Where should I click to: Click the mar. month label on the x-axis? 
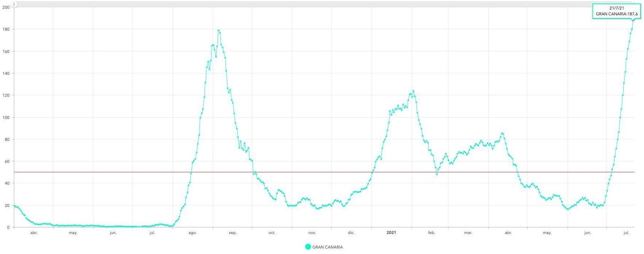[x=468, y=232]
